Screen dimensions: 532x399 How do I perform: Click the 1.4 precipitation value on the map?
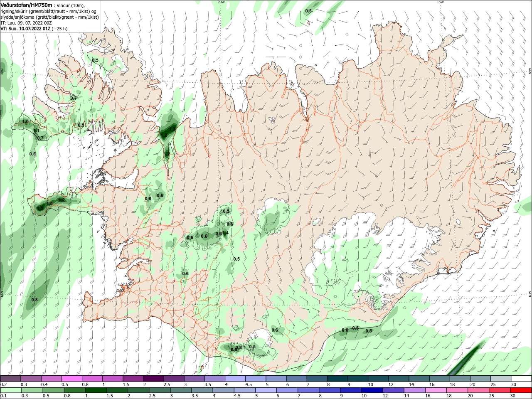point(226,233)
